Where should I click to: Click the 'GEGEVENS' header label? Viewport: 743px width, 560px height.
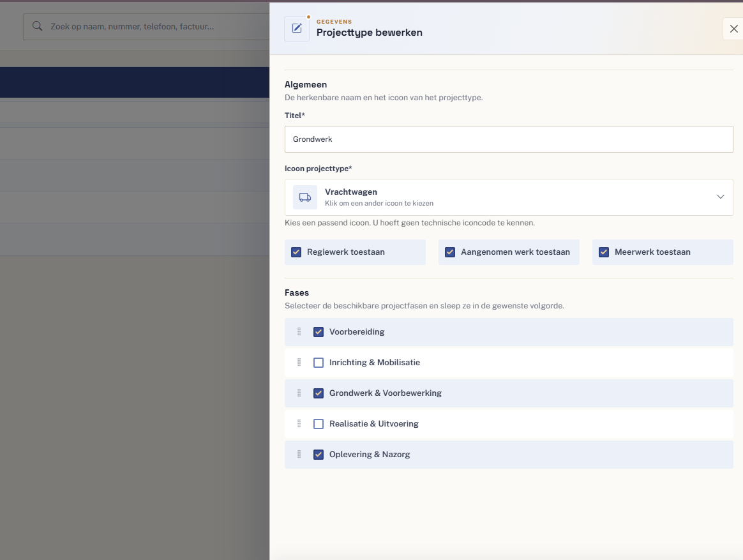tap(334, 21)
